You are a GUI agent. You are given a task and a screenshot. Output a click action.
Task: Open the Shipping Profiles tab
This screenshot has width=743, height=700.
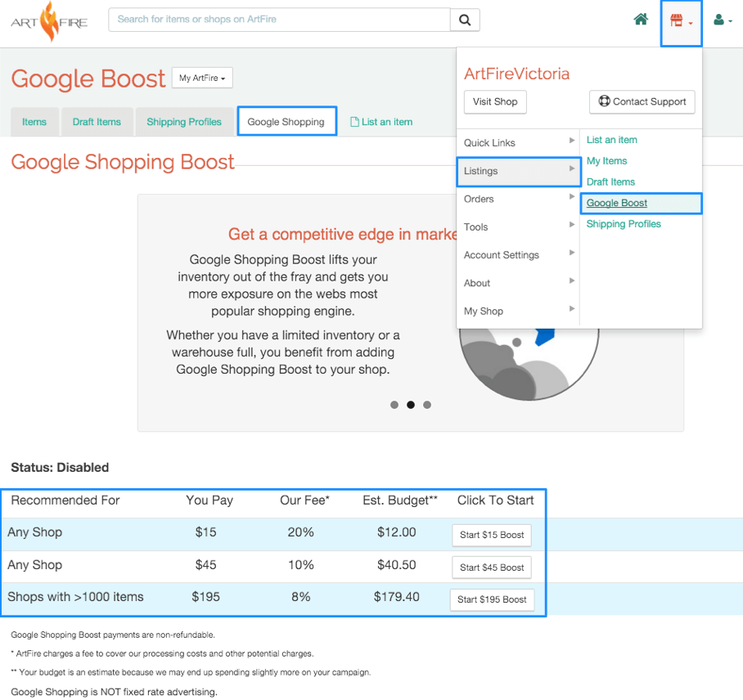(x=184, y=122)
